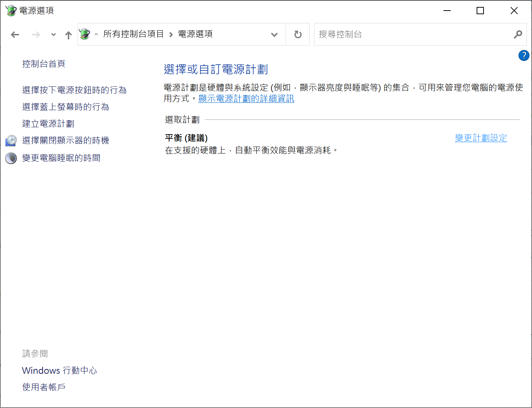The image size is (532, 408).
Task: Expand the chevron between the breadcrumbs
Action: tap(171, 35)
